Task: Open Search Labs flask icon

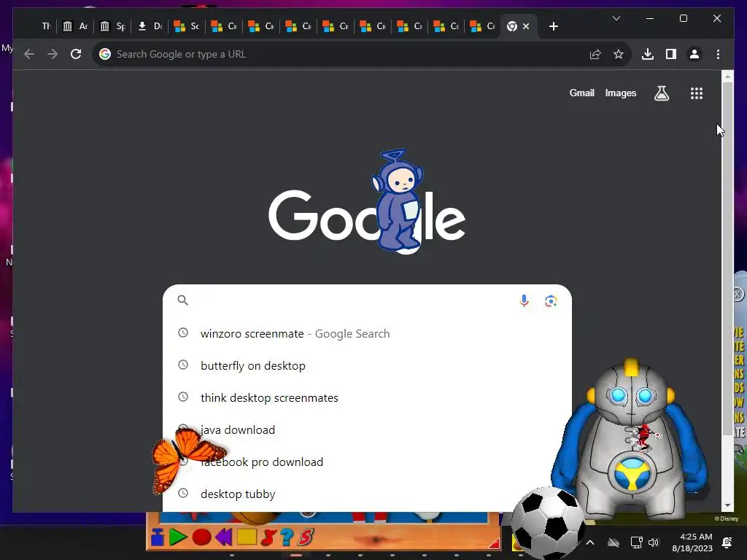Action: [661, 93]
